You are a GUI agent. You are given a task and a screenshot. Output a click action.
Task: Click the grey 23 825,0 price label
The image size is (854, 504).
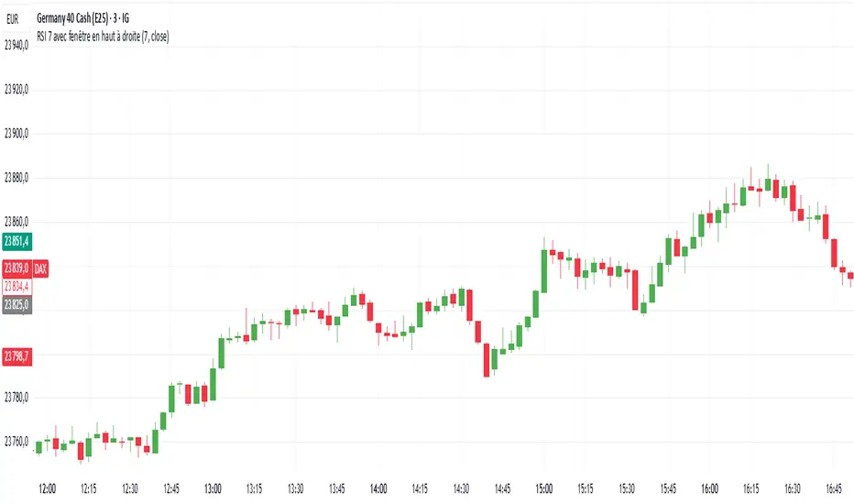16,303
